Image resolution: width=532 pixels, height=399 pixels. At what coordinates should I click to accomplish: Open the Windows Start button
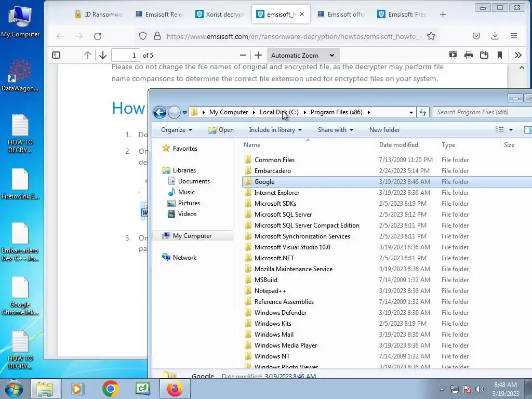tap(14, 389)
